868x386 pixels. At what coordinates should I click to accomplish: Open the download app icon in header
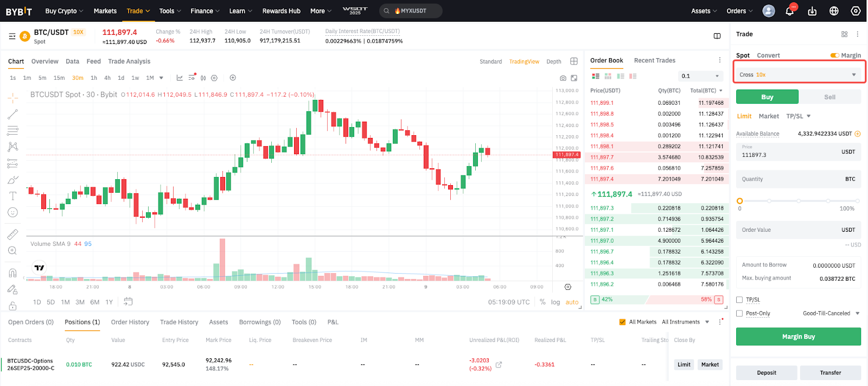point(812,11)
